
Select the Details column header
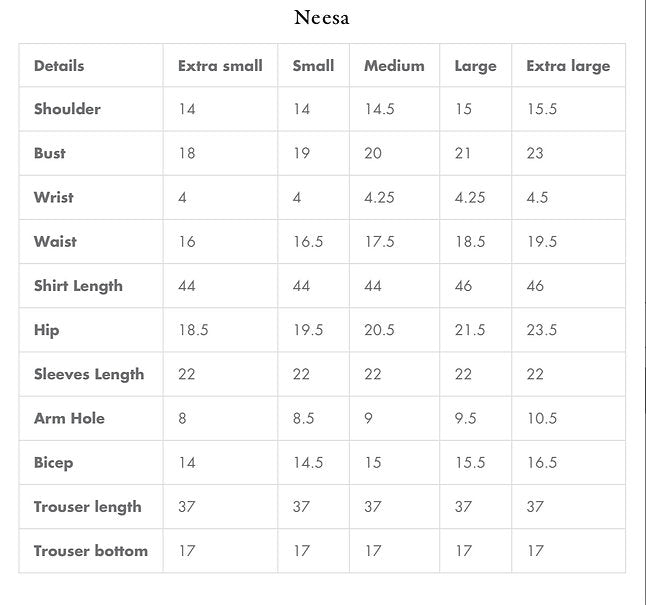[x=59, y=66]
